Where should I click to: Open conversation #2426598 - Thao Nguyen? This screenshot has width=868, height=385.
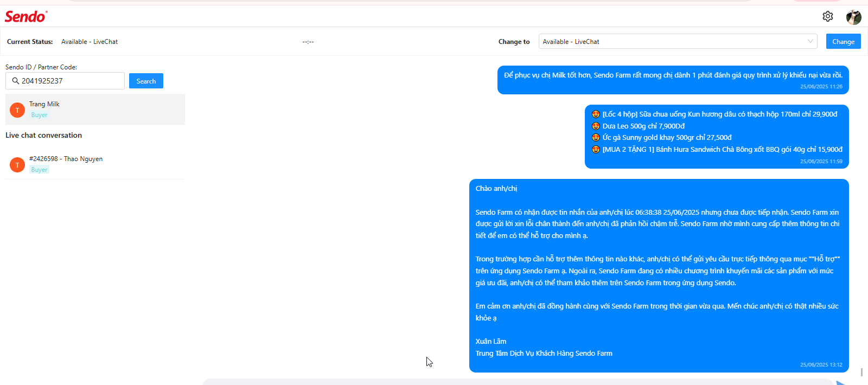coord(95,164)
